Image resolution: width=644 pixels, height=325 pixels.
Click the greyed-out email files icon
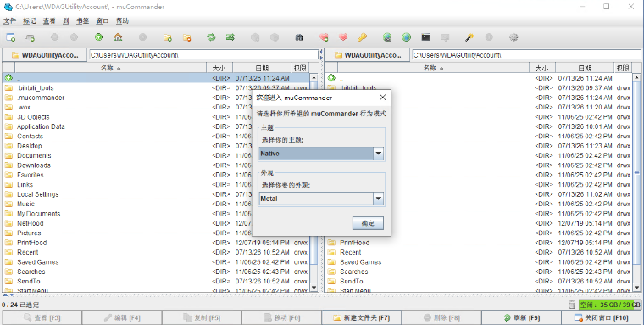pyautogui.click(x=445, y=37)
